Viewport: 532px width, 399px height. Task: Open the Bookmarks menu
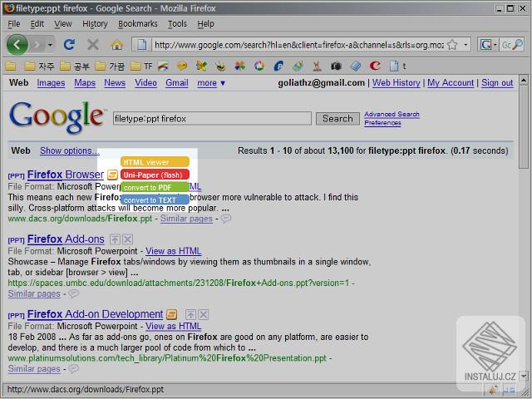(x=138, y=24)
